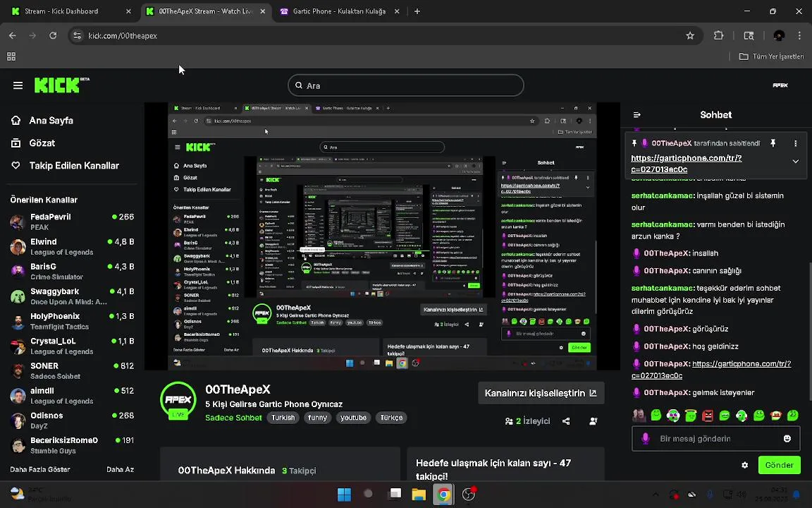Click the address bar URL kick.com/00theapex
812x508 pixels.
[x=123, y=36]
